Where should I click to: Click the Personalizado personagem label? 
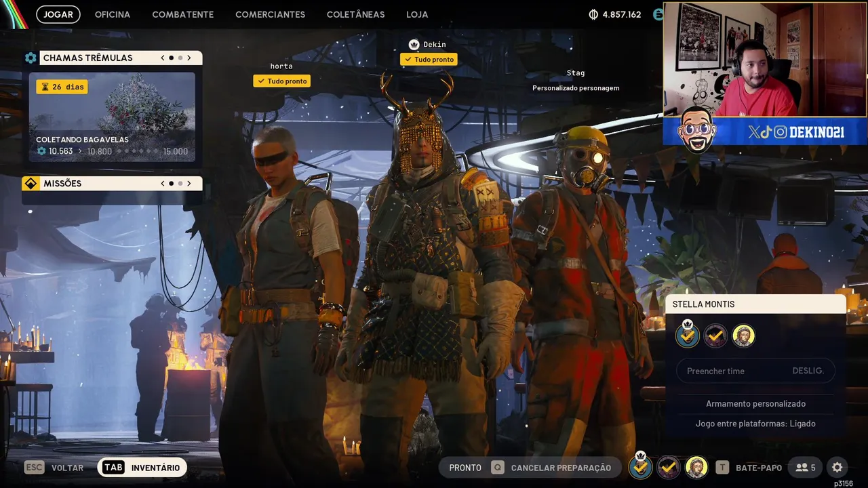coord(576,88)
